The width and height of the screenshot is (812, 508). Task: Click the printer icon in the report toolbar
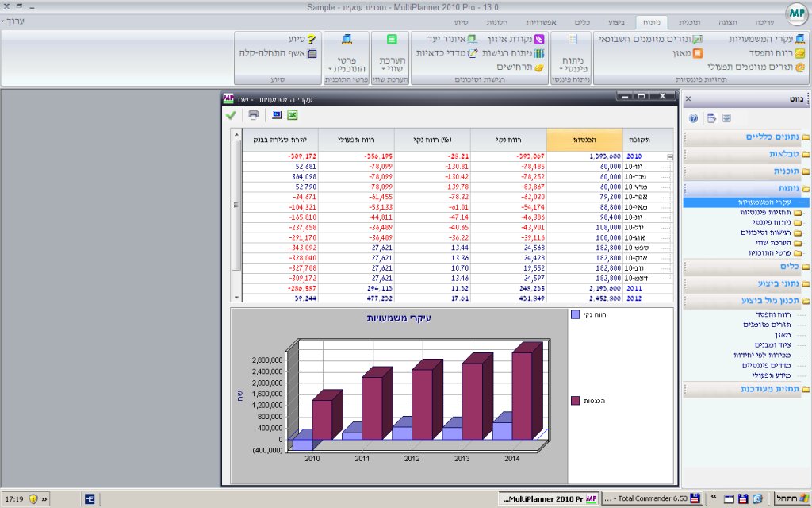pyautogui.click(x=254, y=115)
